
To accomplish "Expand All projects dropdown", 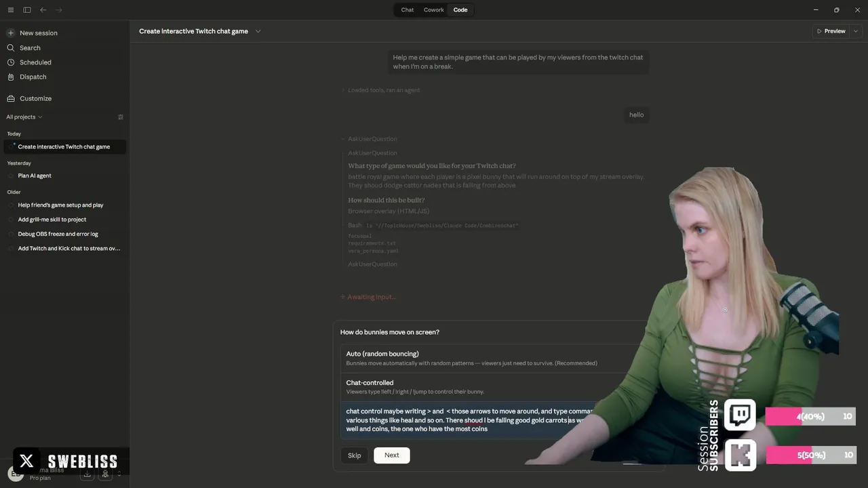I will [x=24, y=117].
